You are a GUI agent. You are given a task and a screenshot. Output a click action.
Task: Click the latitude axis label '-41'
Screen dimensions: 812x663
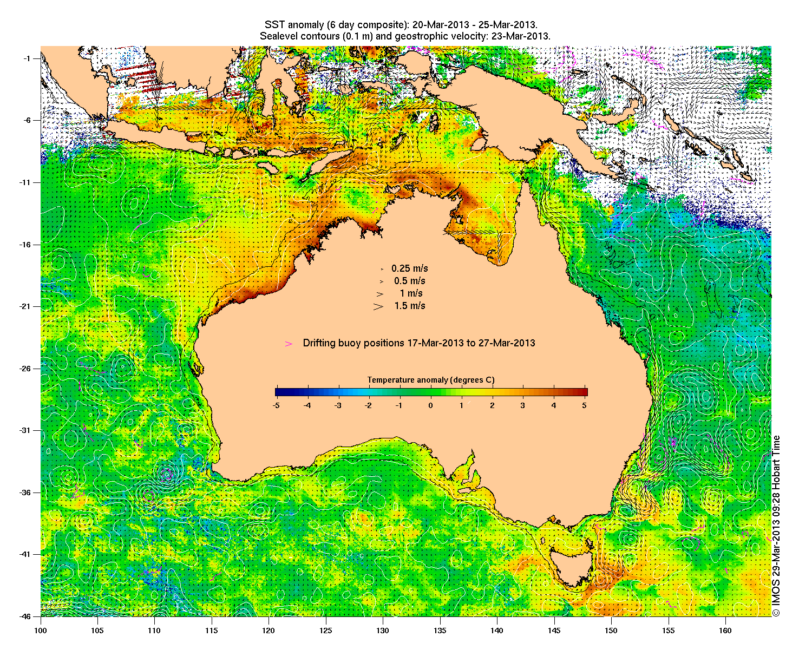(26, 554)
